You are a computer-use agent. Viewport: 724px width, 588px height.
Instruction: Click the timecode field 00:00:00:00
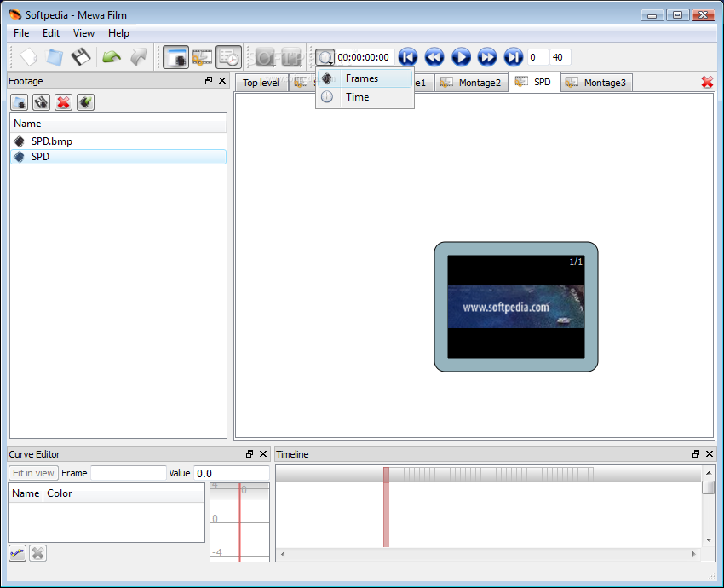point(365,57)
